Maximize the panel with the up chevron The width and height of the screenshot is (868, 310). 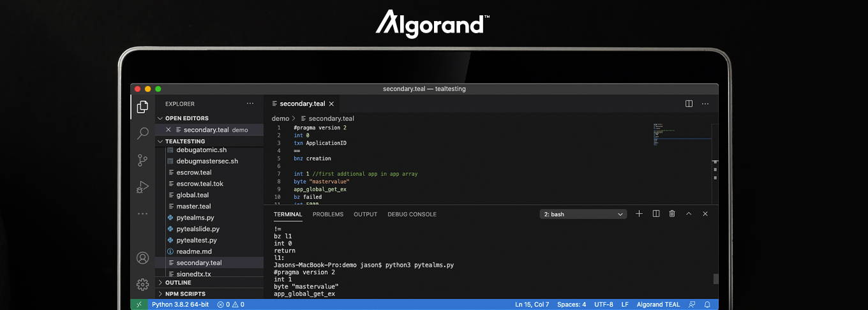689,214
